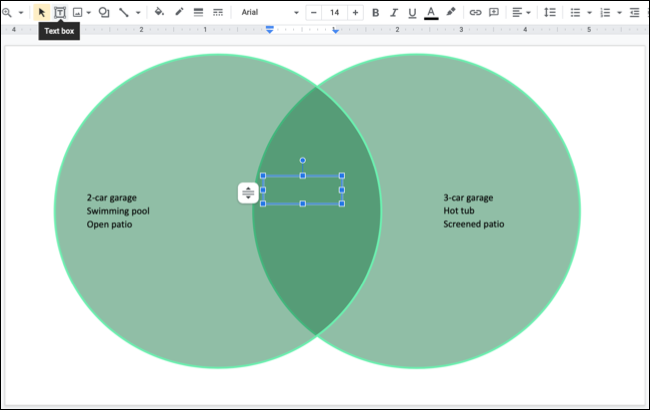Click the Text box tool
The width and height of the screenshot is (650, 410).
coord(60,12)
